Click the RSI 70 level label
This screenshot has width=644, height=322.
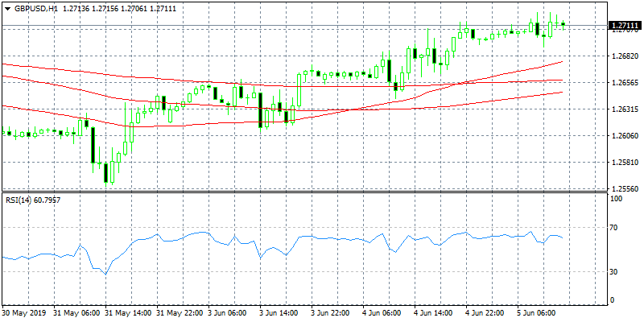pyautogui.click(x=613, y=228)
